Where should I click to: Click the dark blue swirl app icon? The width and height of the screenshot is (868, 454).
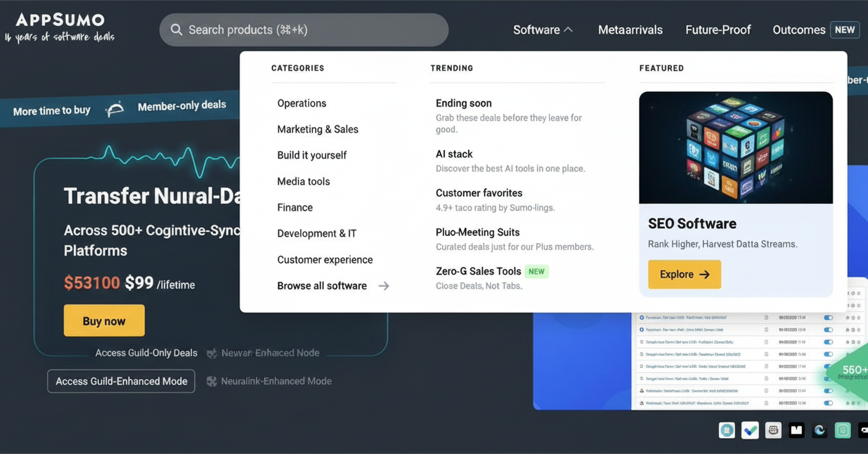(x=819, y=430)
